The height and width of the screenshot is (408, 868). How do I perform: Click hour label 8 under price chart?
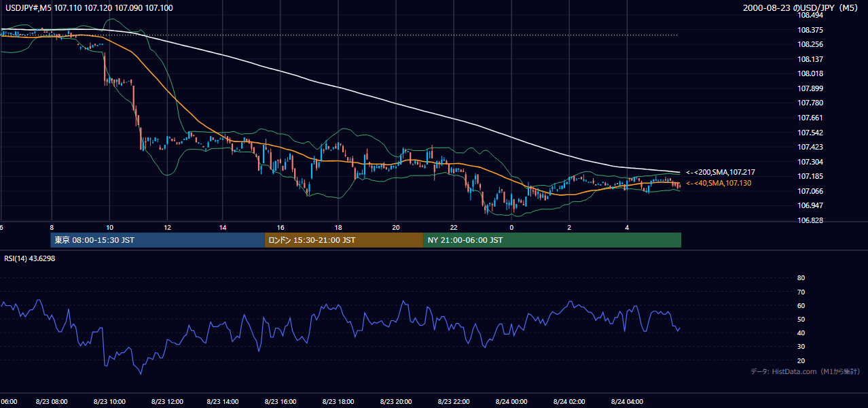coord(52,228)
